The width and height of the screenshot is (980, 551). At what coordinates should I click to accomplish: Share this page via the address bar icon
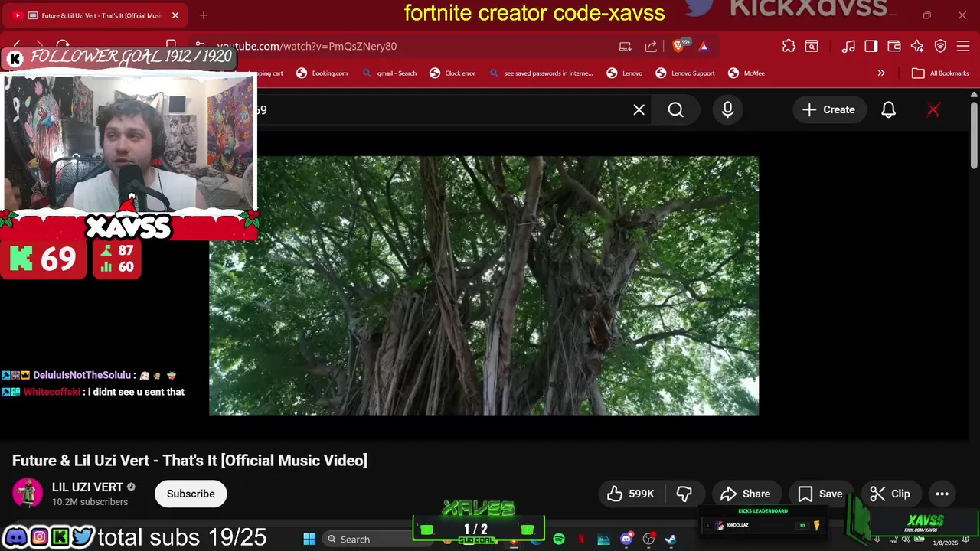(651, 46)
